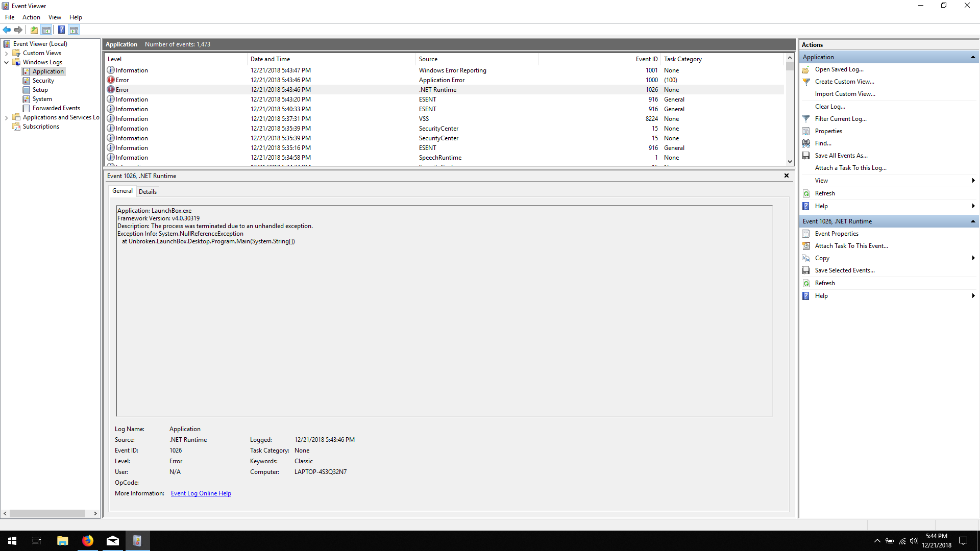The image size is (980, 551).
Task: Click the Save All Events disk icon
Action: click(x=806, y=156)
